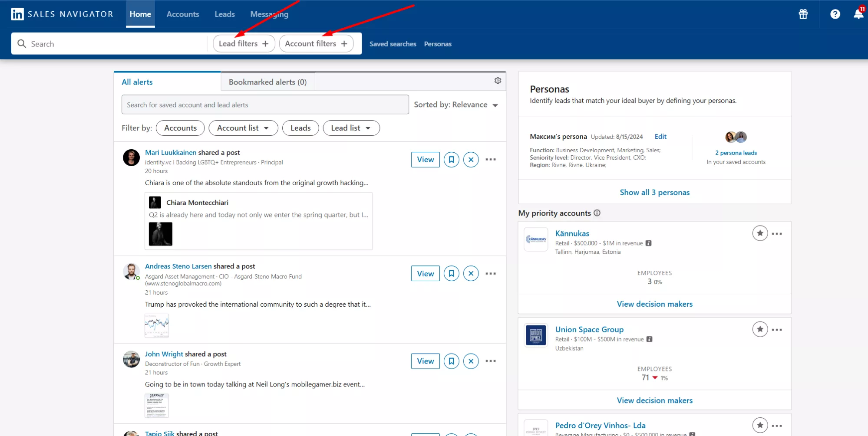Bookmark Mari Luukkainen's alert

click(x=451, y=160)
